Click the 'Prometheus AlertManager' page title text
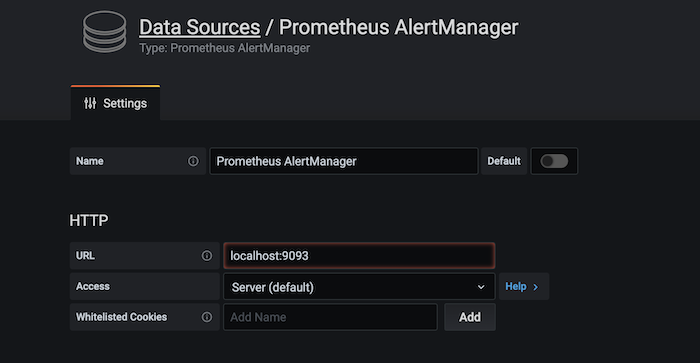This screenshot has height=363, width=700. coord(398,27)
